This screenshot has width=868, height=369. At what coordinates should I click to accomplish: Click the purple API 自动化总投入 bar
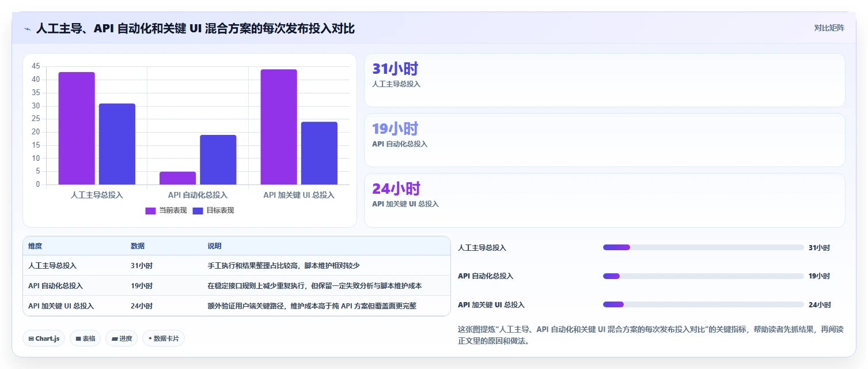177,178
